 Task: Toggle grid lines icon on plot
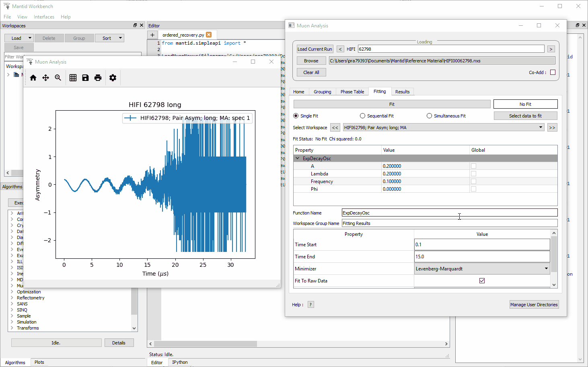point(73,78)
